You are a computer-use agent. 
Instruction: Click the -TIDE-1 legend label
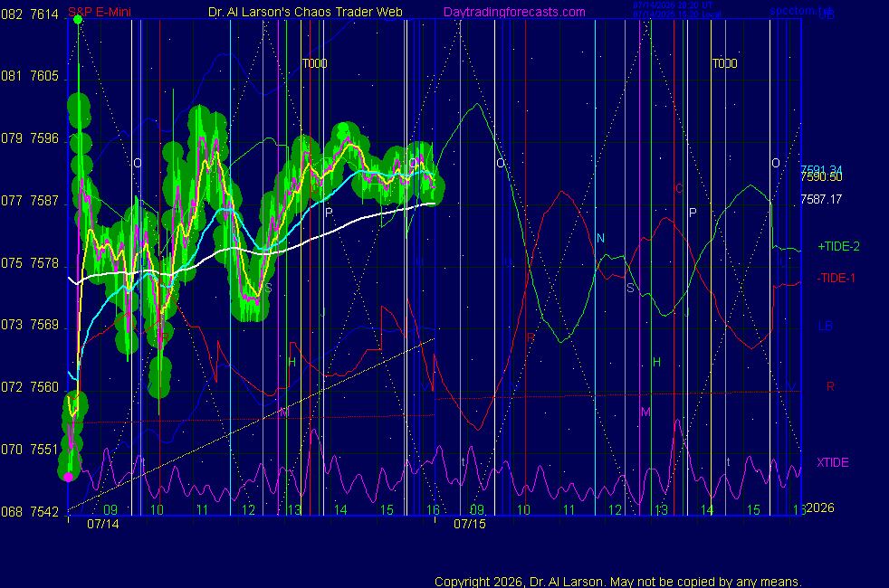[836, 278]
